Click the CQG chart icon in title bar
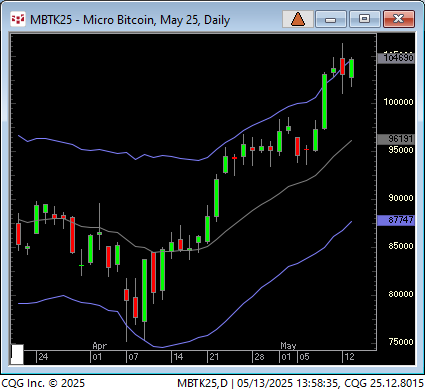The image size is (425, 391). point(18,19)
